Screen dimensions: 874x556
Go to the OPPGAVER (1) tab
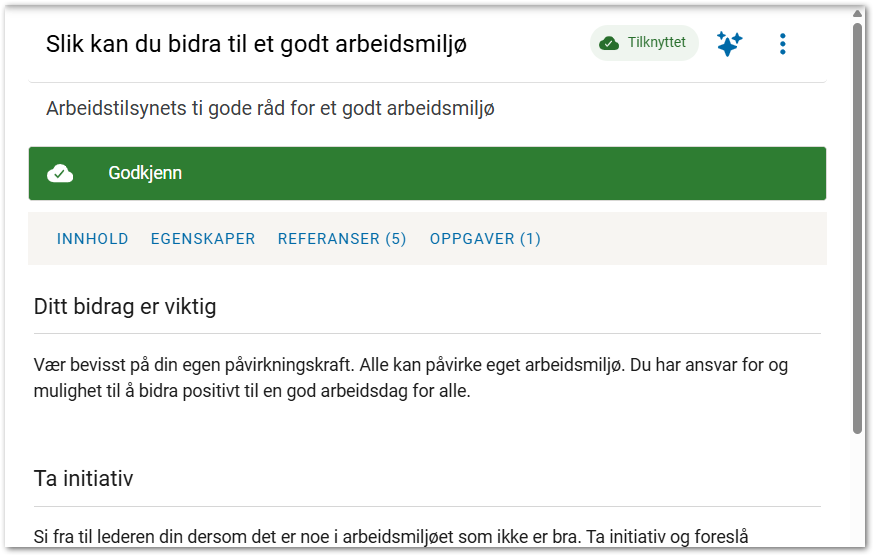pyautogui.click(x=485, y=239)
